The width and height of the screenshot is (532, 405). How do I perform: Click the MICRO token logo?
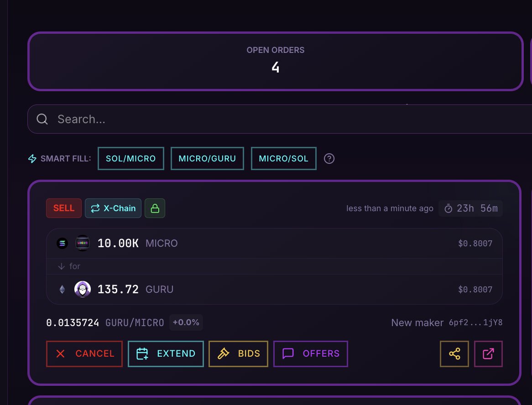83,243
